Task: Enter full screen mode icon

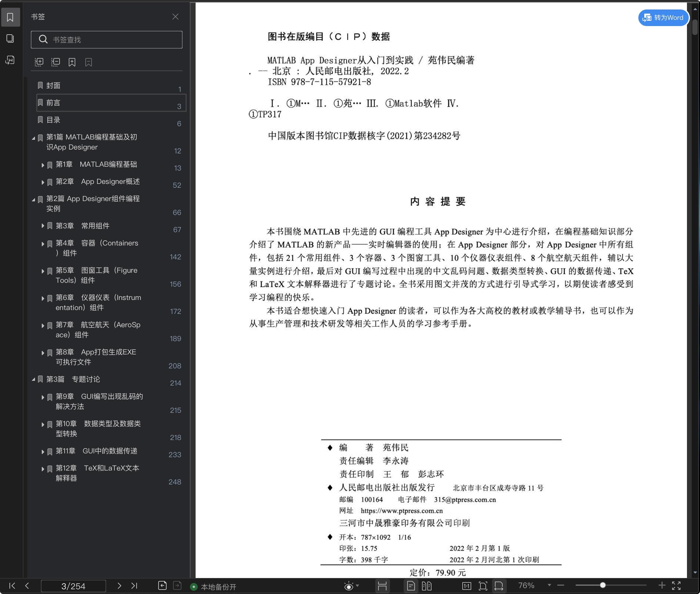Action: tap(676, 586)
